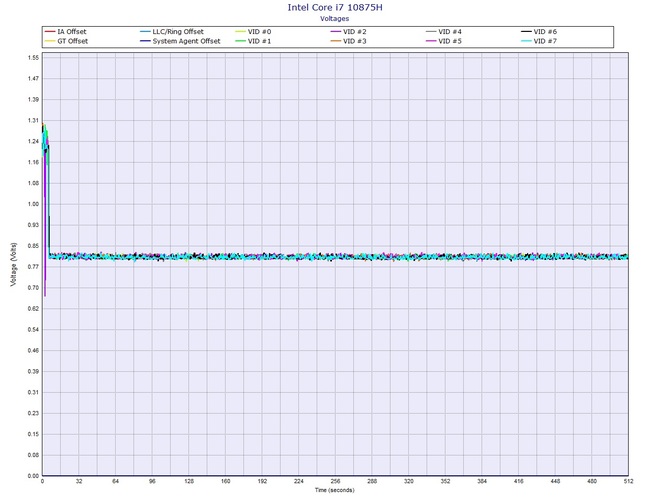670x502 pixels.
Task: Click the VID #0 legend label
Action: pyautogui.click(x=259, y=32)
